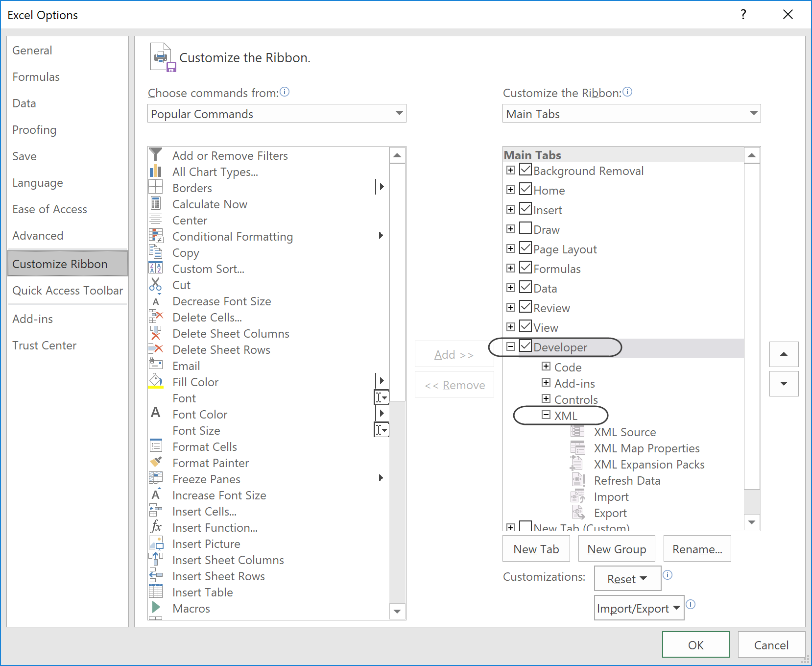The width and height of the screenshot is (812, 666).
Task: Switch to the Formulas options category
Action: click(x=68, y=77)
